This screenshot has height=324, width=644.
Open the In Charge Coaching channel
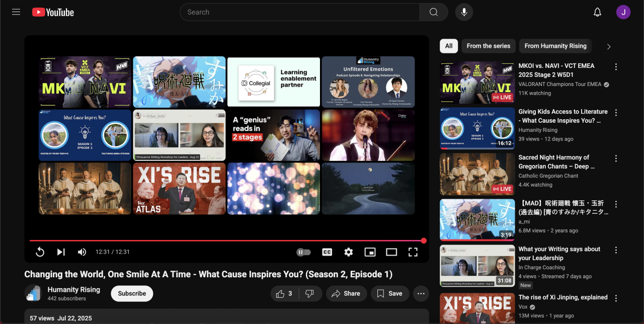542,267
